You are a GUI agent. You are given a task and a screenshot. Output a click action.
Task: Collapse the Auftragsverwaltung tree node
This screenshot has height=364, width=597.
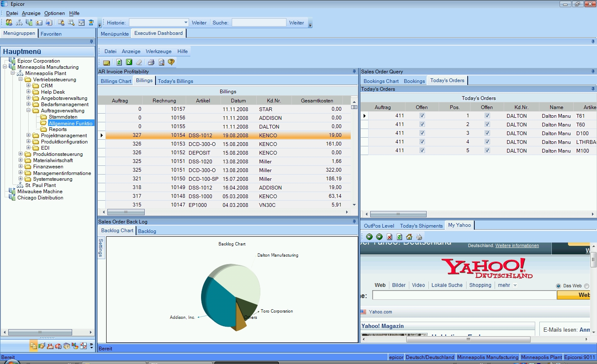29,111
